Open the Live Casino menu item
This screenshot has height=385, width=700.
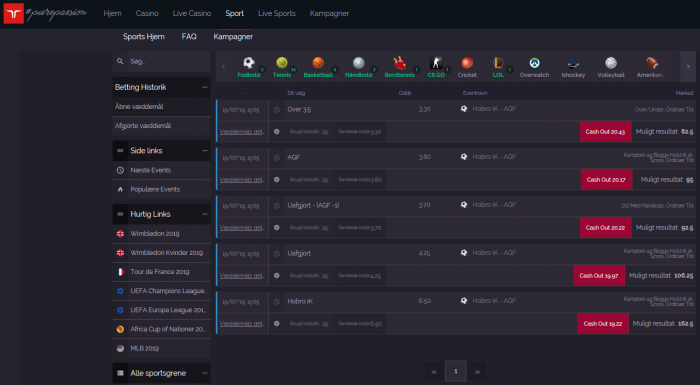(x=192, y=13)
